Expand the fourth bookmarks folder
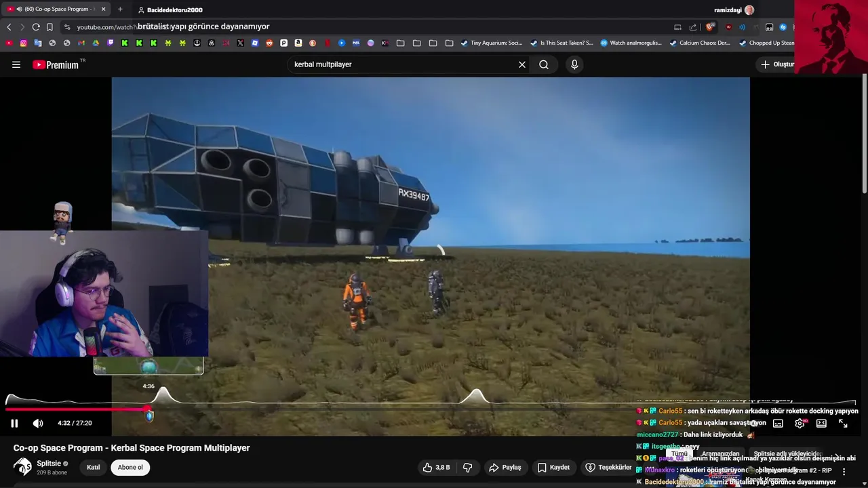This screenshot has height=488, width=868. point(450,43)
